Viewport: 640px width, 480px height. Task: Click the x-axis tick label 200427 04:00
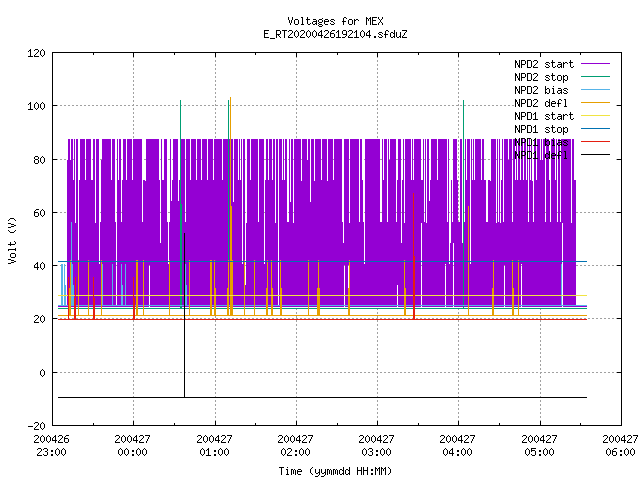pyautogui.click(x=457, y=445)
